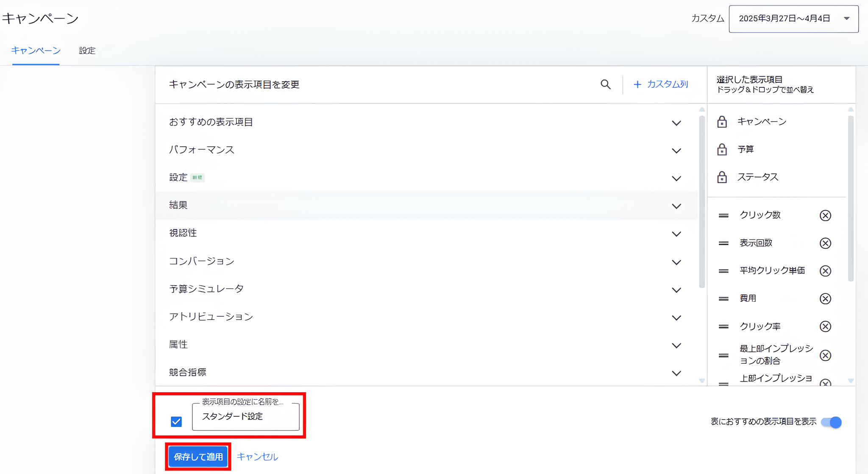Click lock icon beside ステータス
This screenshot has height=474, width=868.
[x=722, y=177]
